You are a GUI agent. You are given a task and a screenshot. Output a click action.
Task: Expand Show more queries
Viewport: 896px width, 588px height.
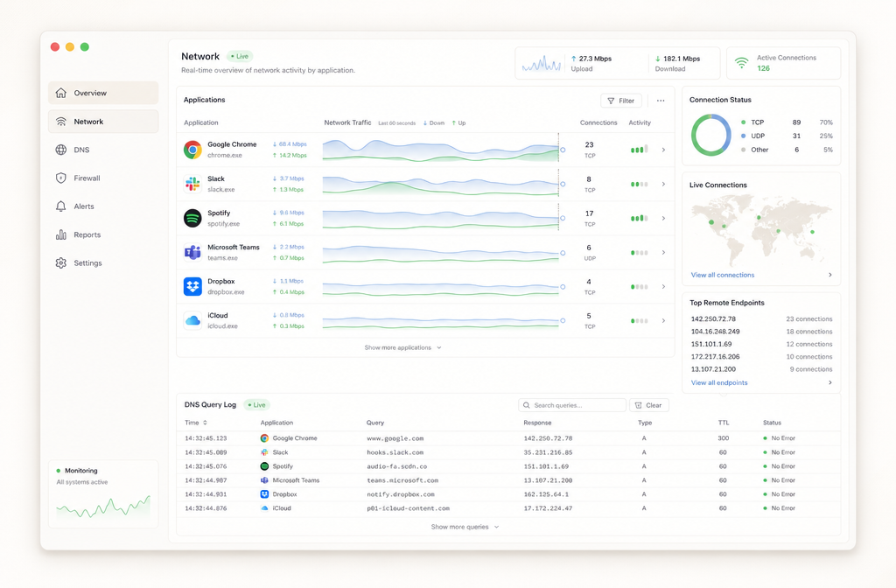(x=465, y=527)
